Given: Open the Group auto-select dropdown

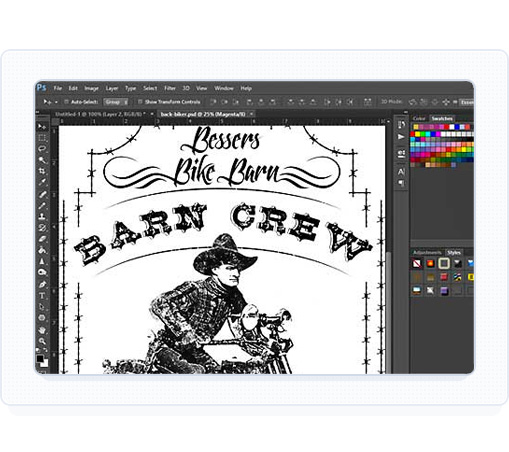Looking at the screenshot, I should click(x=116, y=102).
